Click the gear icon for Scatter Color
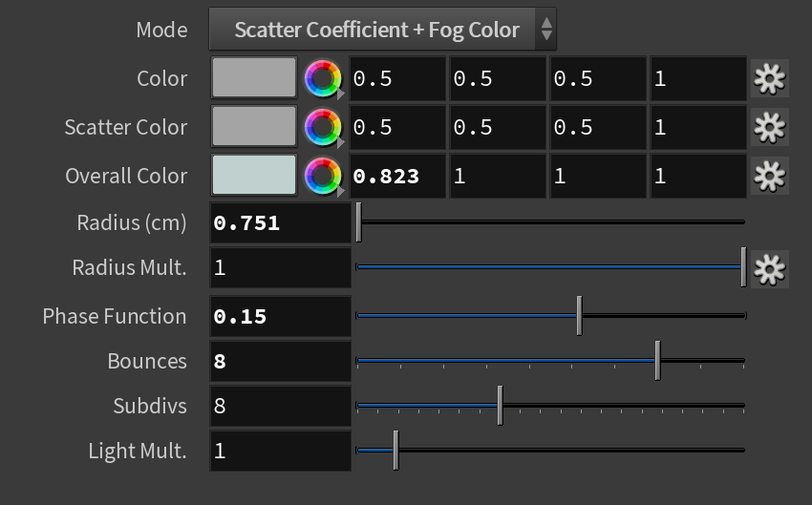Image resolution: width=812 pixels, height=505 pixels. coord(770,127)
